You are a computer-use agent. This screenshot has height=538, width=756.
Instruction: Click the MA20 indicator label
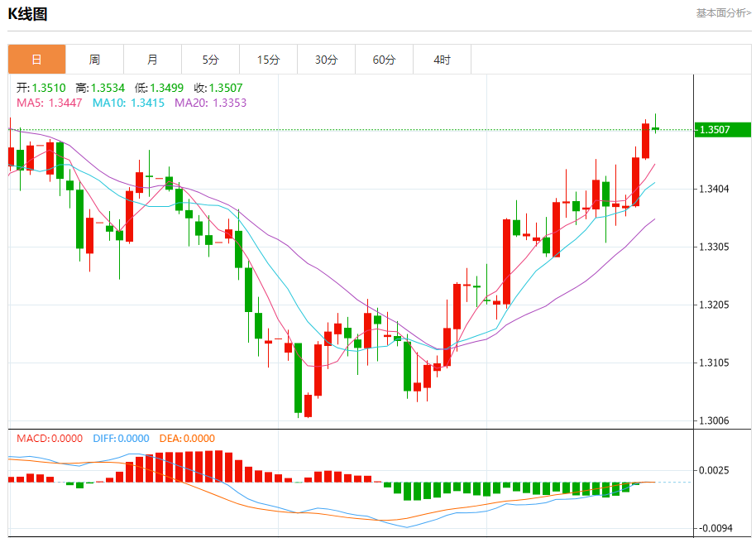click(210, 103)
